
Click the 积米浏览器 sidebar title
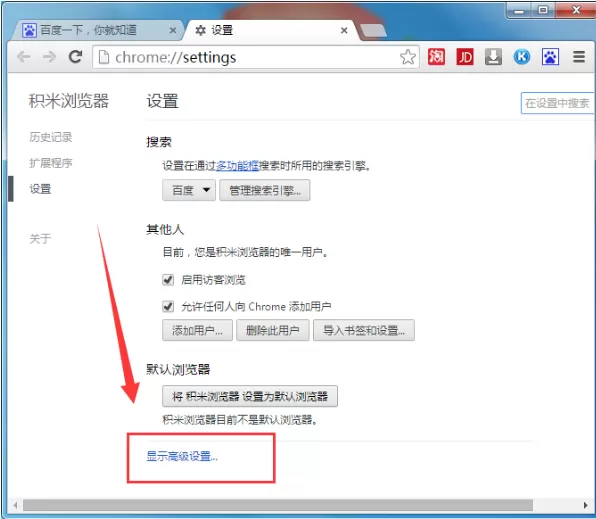(x=69, y=101)
